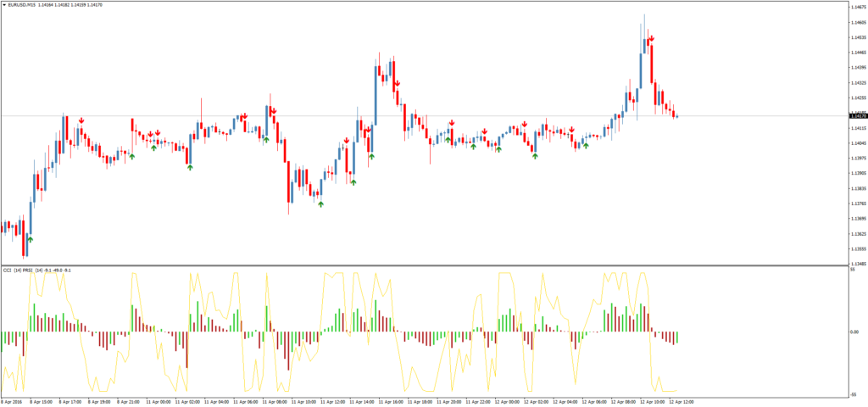
Task: Click the divider between price chart and indicator window
Action: click(x=424, y=265)
